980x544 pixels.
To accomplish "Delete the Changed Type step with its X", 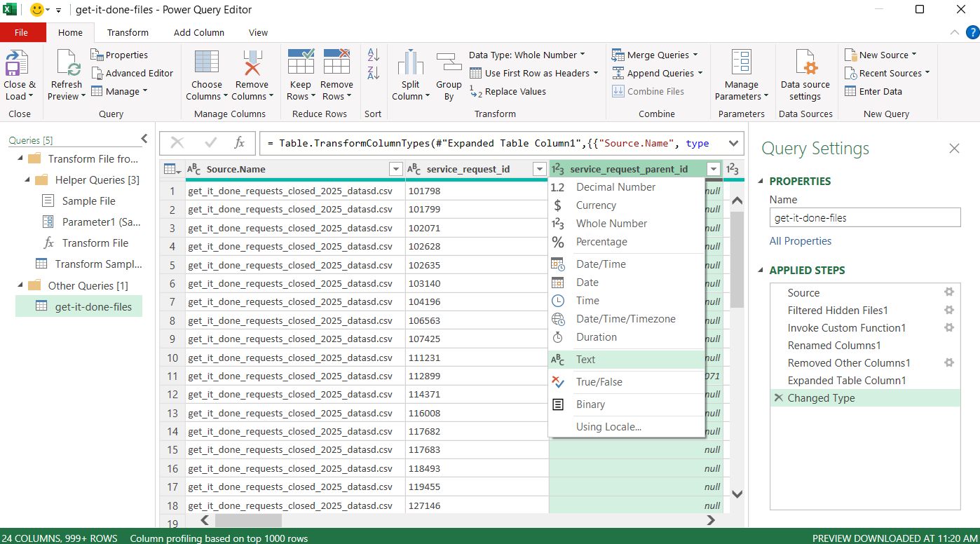I will point(778,397).
